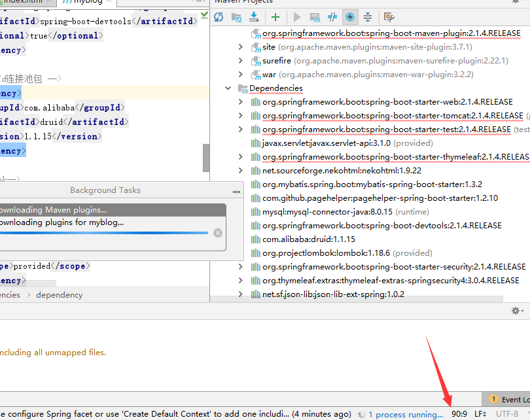Place cursor on provided scope line
This screenshot has width=530, height=420.
click(45, 266)
